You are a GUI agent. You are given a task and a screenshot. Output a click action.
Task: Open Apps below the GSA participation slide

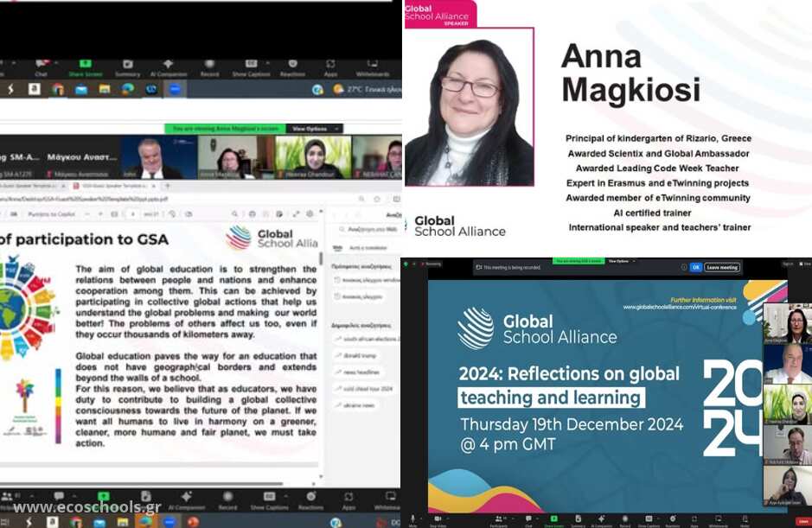pos(348,500)
